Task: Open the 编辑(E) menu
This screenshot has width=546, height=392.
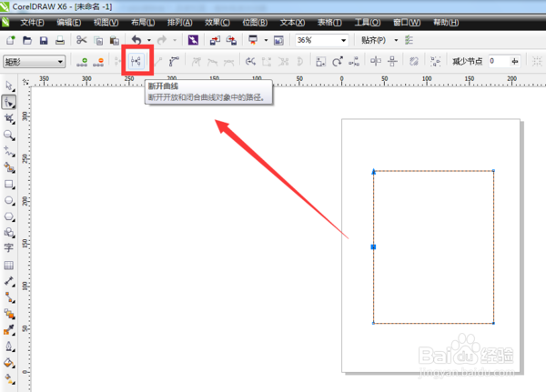Action: (69, 23)
